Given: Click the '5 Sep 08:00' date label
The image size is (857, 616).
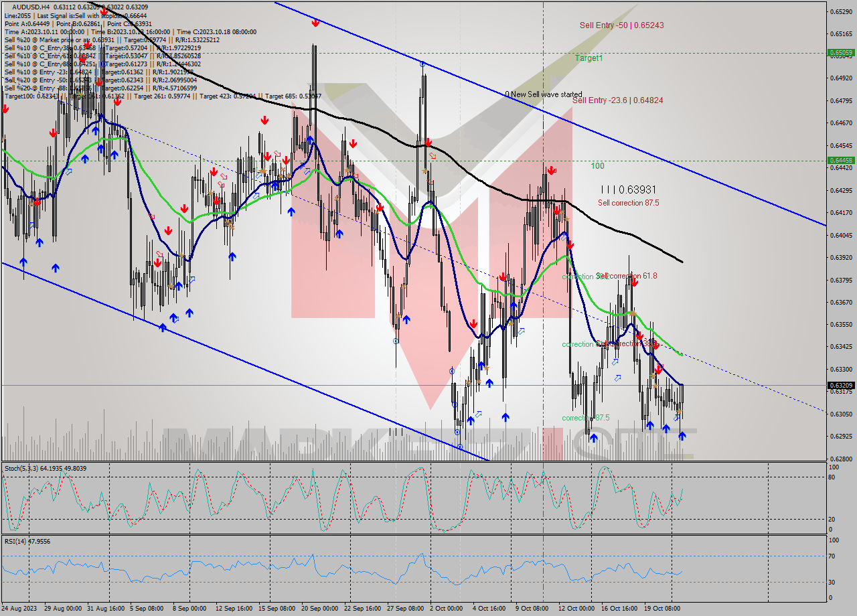Looking at the screenshot, I should click(145, 609).
